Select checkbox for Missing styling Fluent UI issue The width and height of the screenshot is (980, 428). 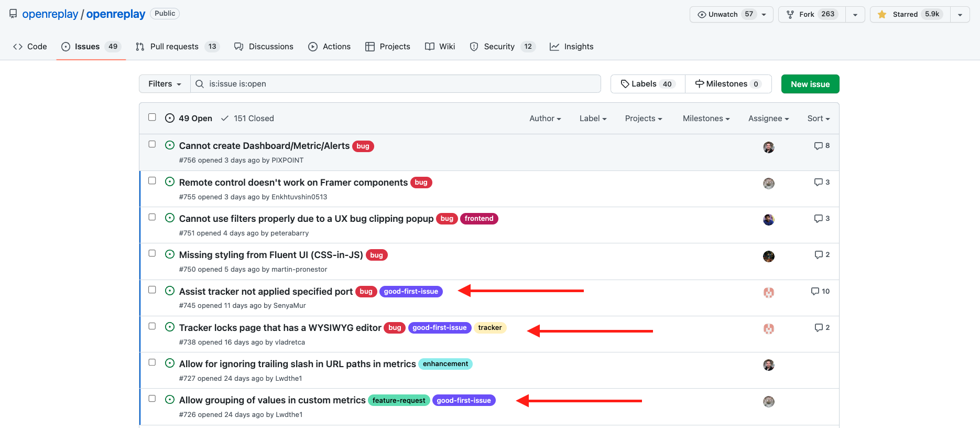pyautogui.click(x=152, y=253)
